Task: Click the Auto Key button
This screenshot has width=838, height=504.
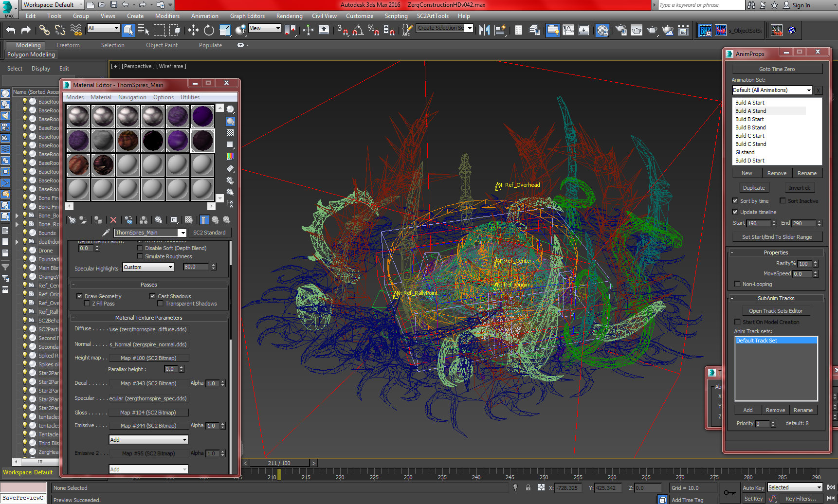Action: tap(753, 488)
